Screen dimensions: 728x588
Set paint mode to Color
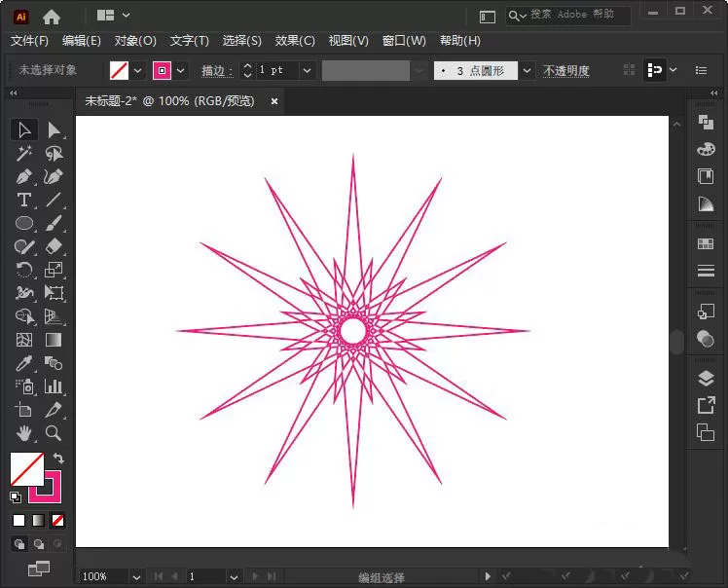(x=19, y=520)
